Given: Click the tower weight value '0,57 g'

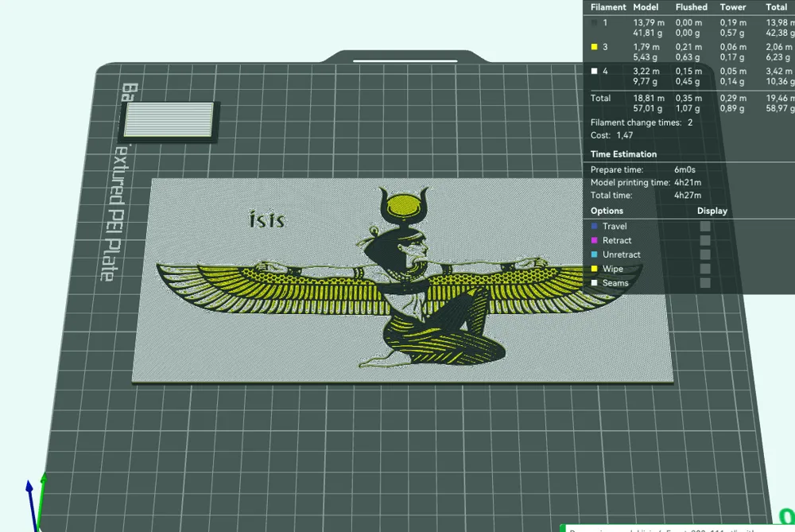Looking at the screenshot, I should 732,33.
